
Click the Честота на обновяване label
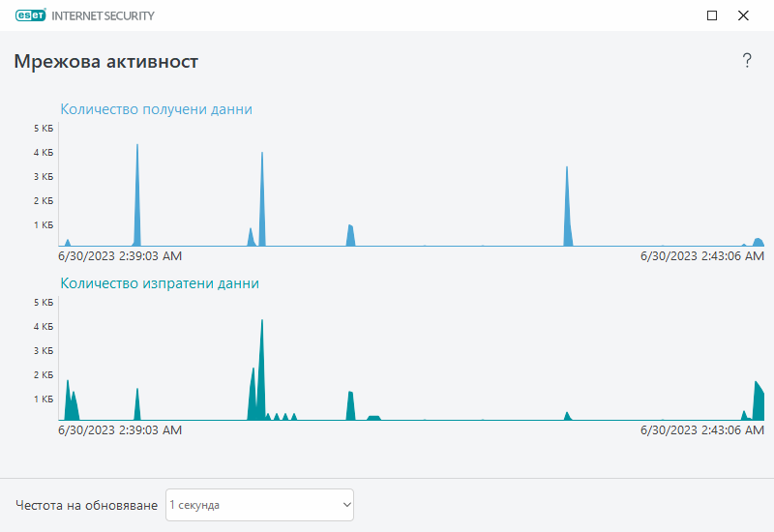pyautogui.click(x=86, y=505)
